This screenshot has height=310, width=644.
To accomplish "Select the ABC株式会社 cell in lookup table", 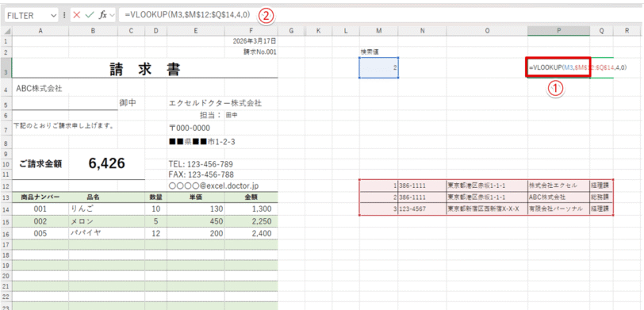I will point(558,197).
